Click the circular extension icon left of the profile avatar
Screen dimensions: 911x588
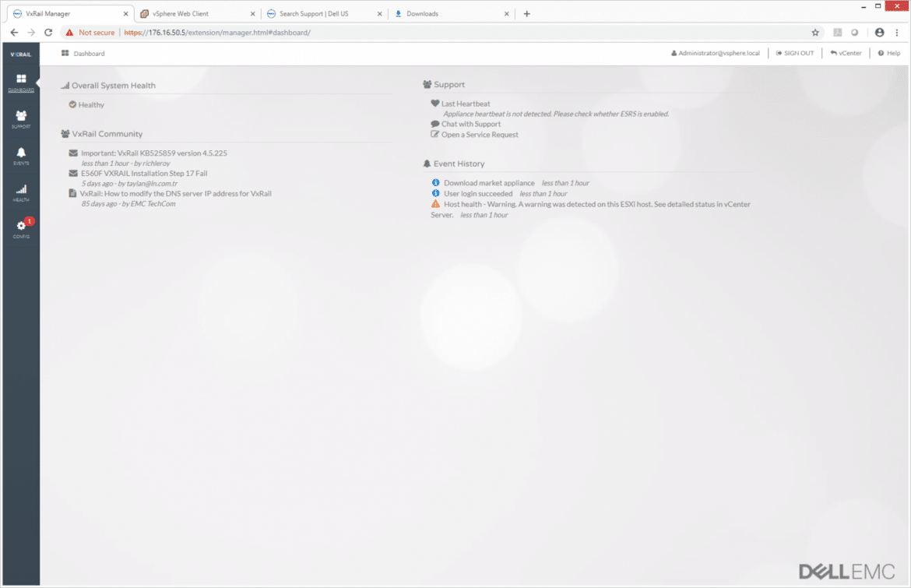[855, 33]
